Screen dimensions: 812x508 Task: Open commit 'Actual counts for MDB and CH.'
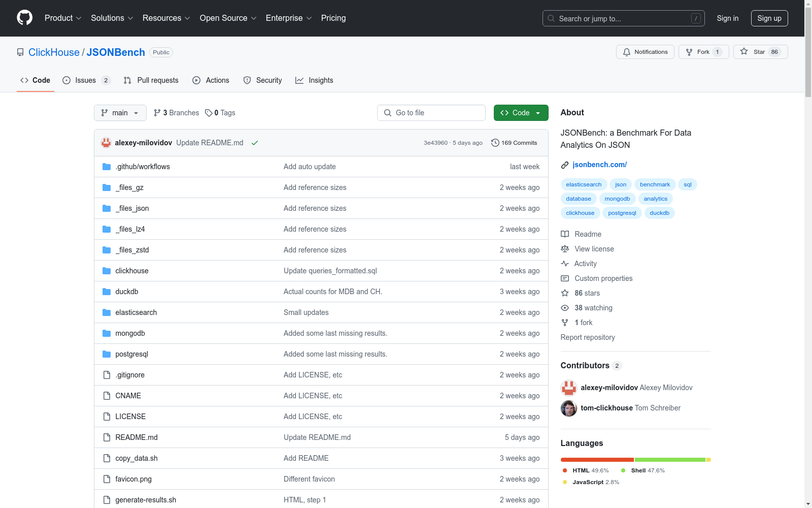pos(333,292)
